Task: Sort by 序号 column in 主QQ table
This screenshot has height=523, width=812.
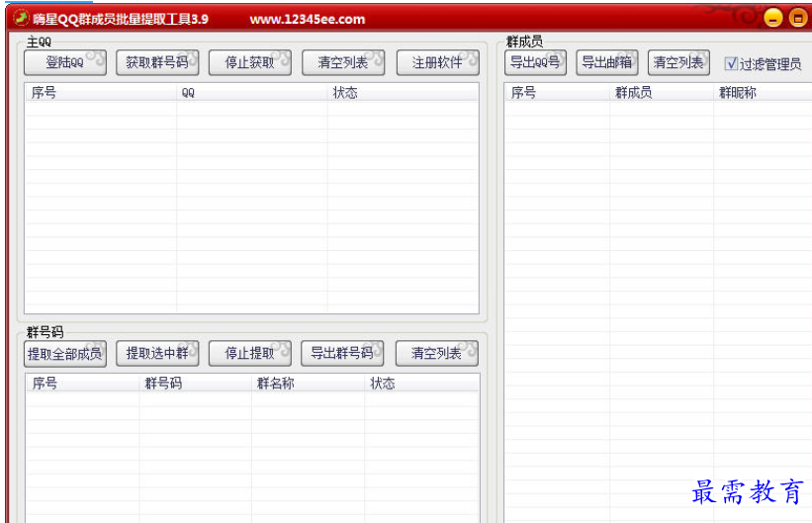Action: (101, 93)
